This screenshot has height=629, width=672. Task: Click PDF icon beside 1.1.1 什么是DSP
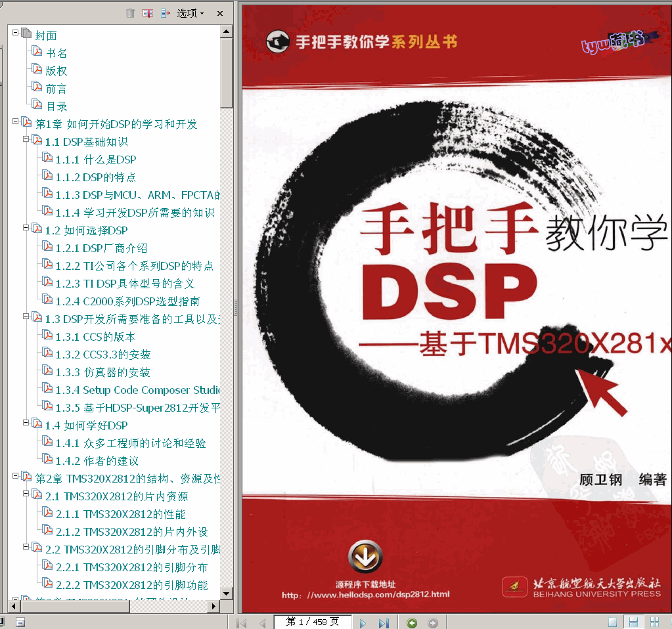(47, 158)
